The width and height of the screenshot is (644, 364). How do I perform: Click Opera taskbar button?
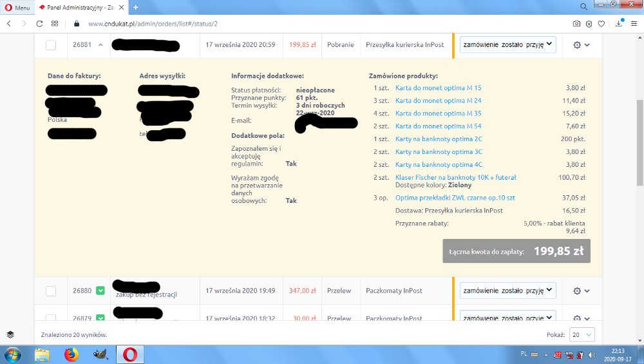tap(130, 354)
